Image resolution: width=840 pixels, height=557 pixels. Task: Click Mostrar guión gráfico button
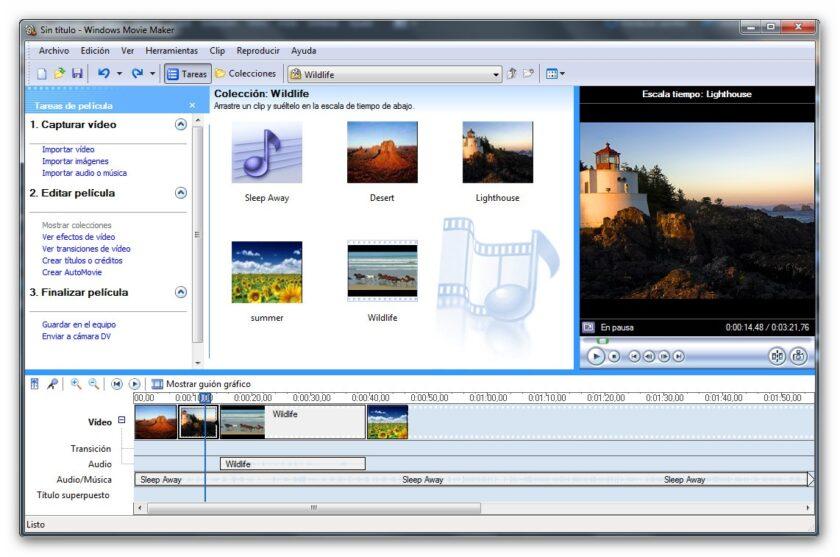tap(201, 384)
